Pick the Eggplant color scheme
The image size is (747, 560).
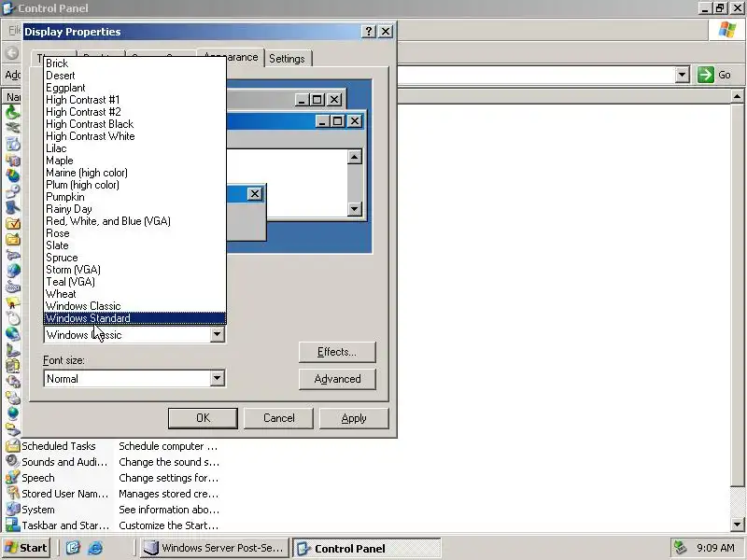coord(134,88)
